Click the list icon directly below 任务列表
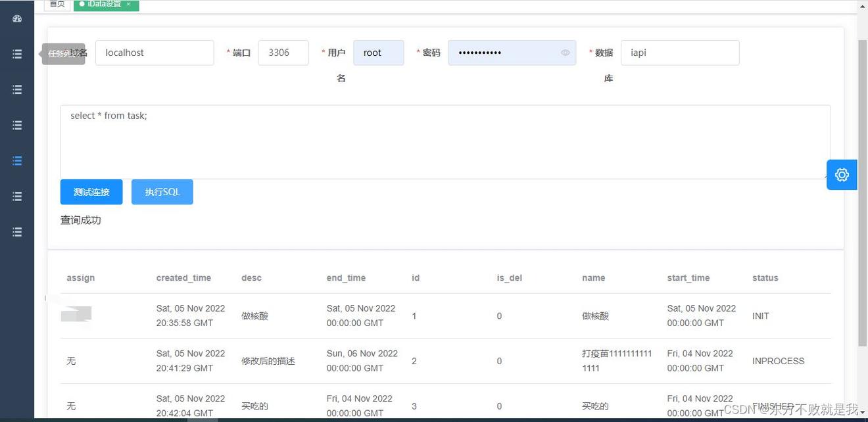This screenshot has height=422, width=868. point(17,89)
